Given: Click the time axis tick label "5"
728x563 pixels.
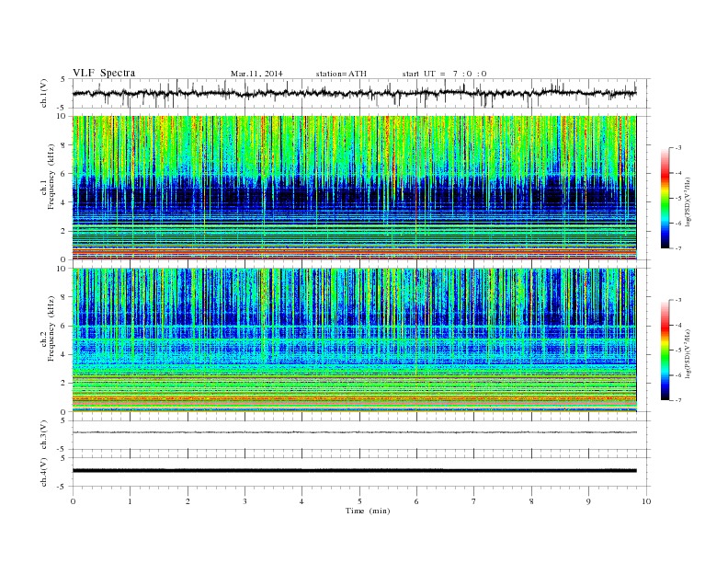Looking at the screenshot, I should point(359,501).
